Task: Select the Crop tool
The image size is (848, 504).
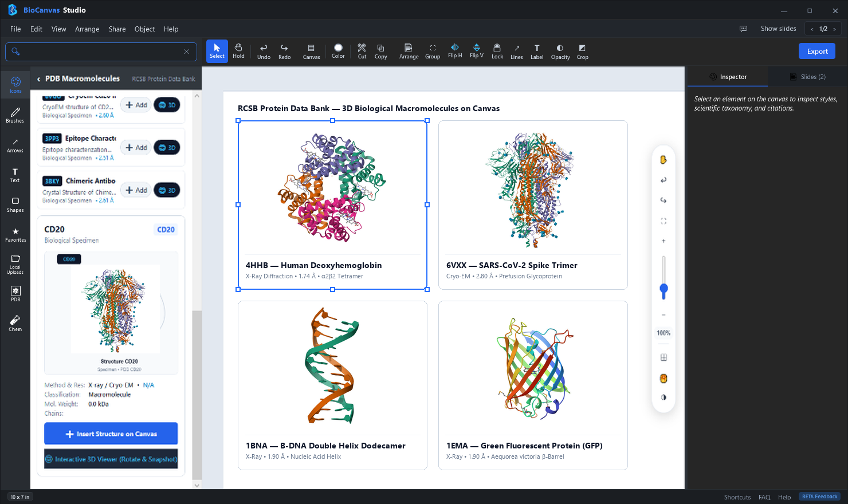Action: [x=582, y=51]
